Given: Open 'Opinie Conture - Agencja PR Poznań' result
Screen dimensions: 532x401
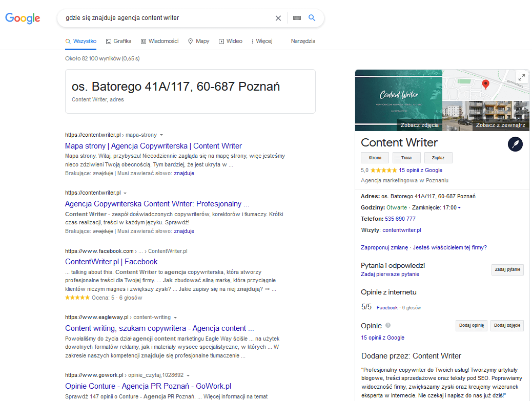Looking at the screenshot, I should pyautogui.click(x=148, y=386).
